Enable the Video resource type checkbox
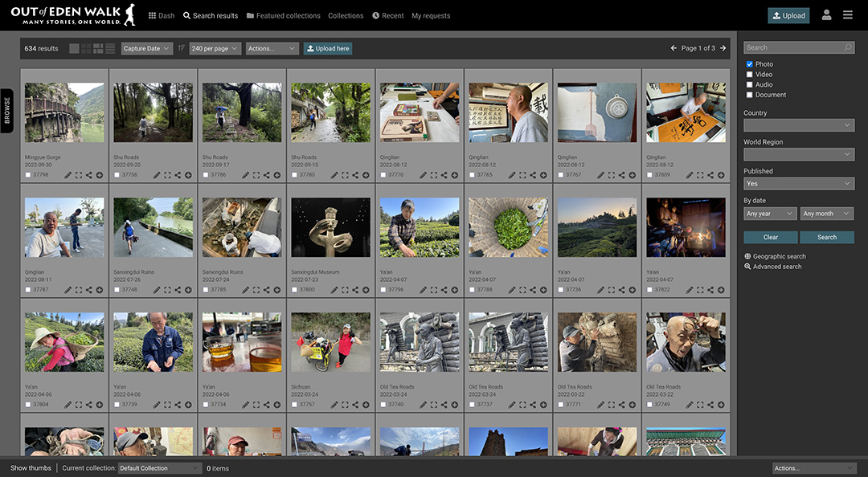The height and width of the screenshot is (477, 868). [750, 74]
